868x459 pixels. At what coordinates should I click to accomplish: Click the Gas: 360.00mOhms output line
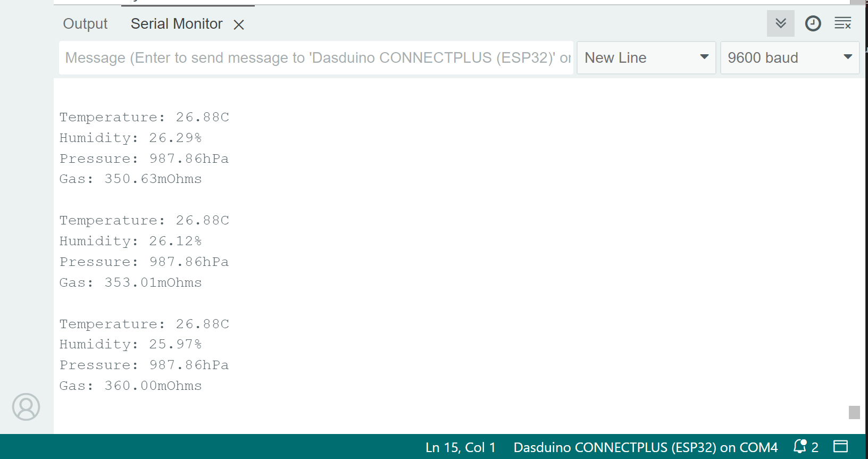[x=131, y=386]
